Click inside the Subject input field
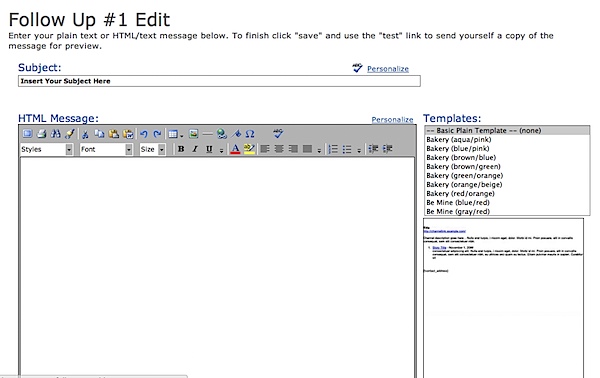This screenshot has height=378, width=600. pos(219,81)
